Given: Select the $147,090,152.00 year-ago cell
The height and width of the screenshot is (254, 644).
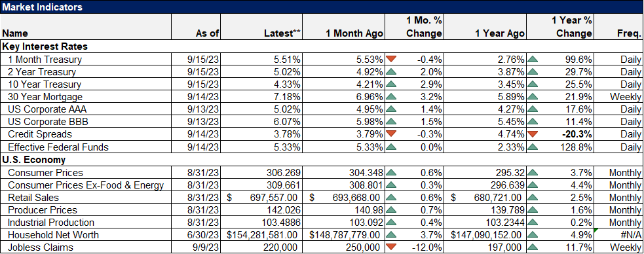Looking at the screenshot, I should tap(485, 235).
